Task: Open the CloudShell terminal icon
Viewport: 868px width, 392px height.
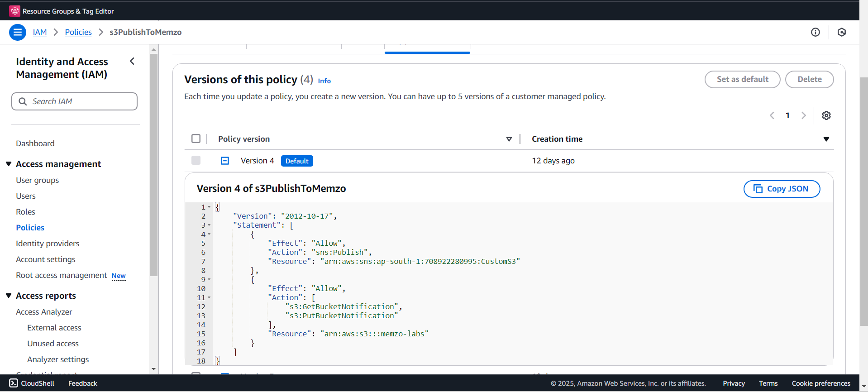Action: 14,383
